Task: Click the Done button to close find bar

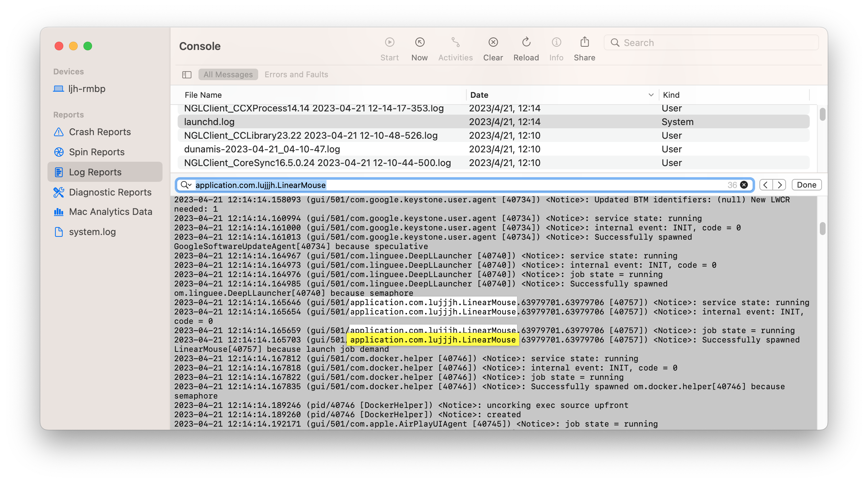Action: [x=806, y=184]
